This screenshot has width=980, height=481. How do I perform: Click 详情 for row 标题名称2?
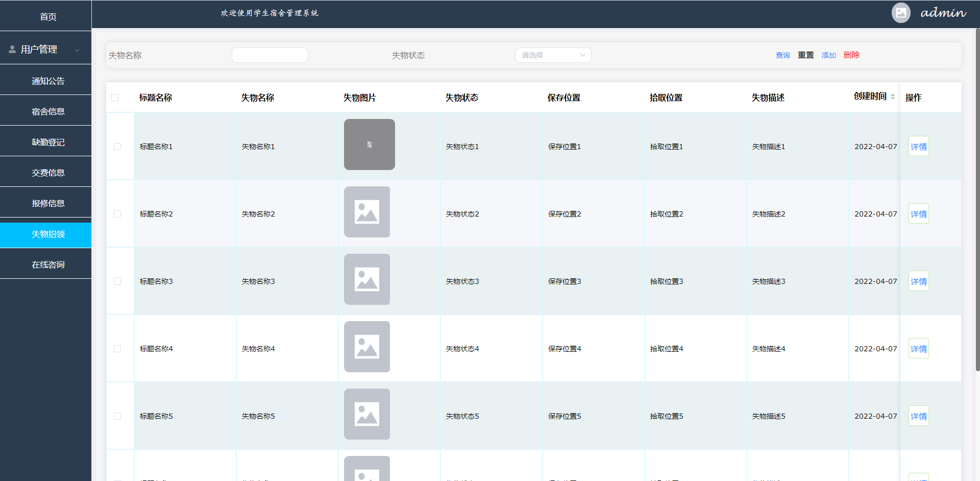pos(919,214)
